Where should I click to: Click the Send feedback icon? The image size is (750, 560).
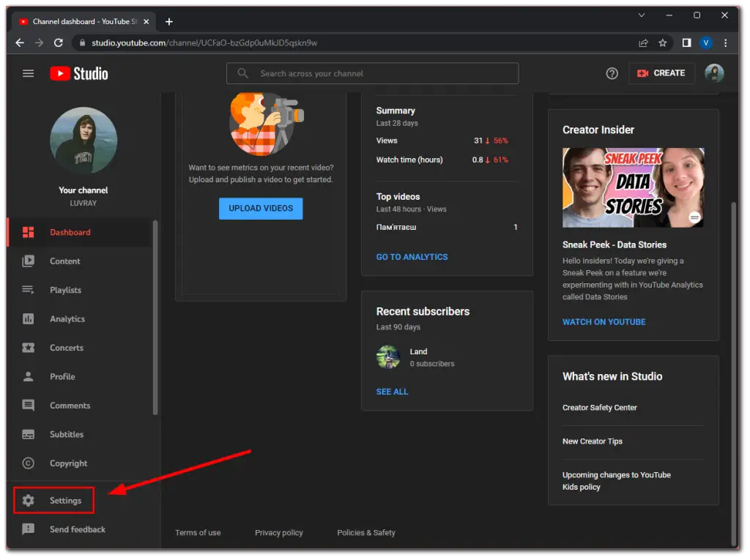tap(27, 529)
